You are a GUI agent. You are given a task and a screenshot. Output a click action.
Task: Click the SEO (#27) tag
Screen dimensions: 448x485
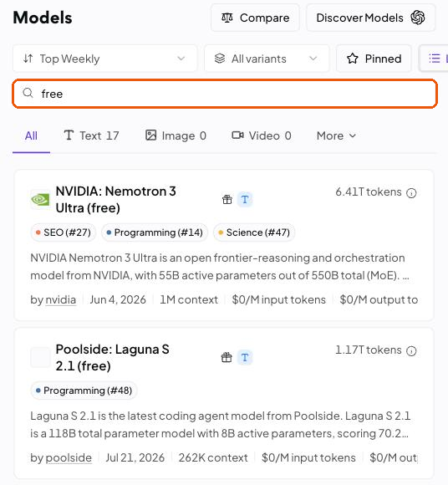pyautogui.click(x=64, y=232)
